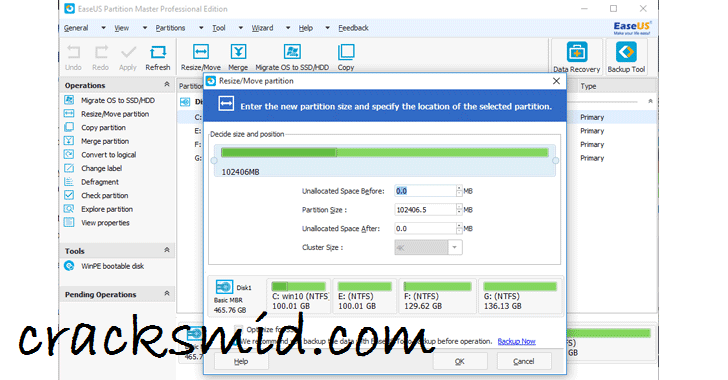Collapse the Operations panel
The image size is (728, 380).
point(167,85)
